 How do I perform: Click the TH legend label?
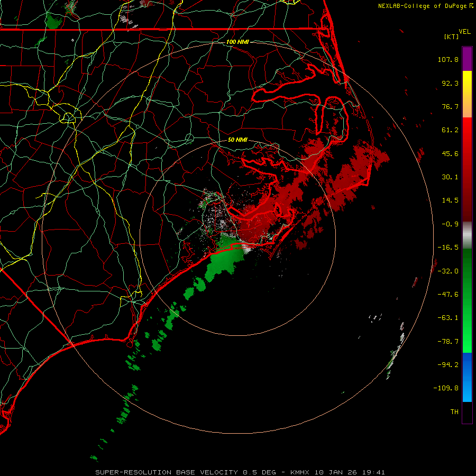click(x=454, y=411)
